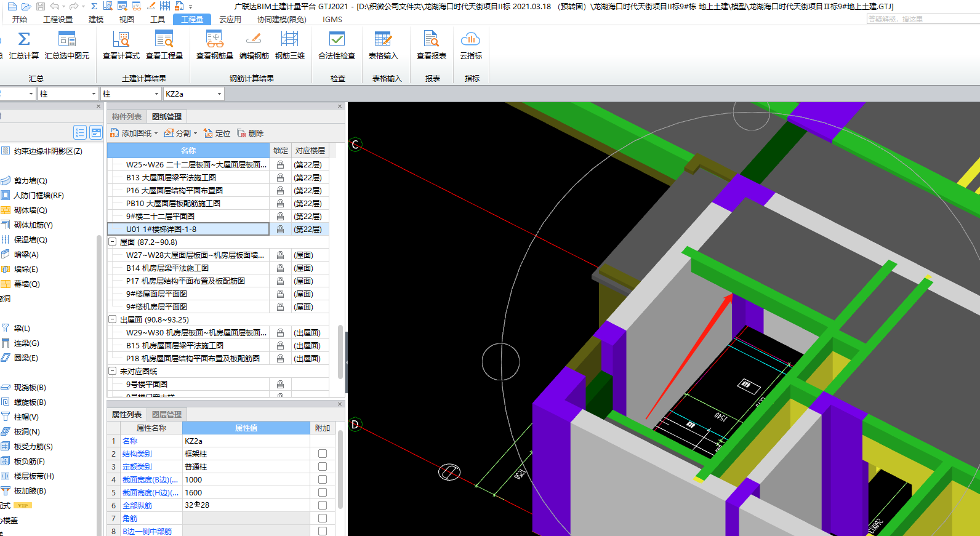Open the 建模 ribbon tab
The width and height of the screenshot is (980, 536).
[96, 20]
